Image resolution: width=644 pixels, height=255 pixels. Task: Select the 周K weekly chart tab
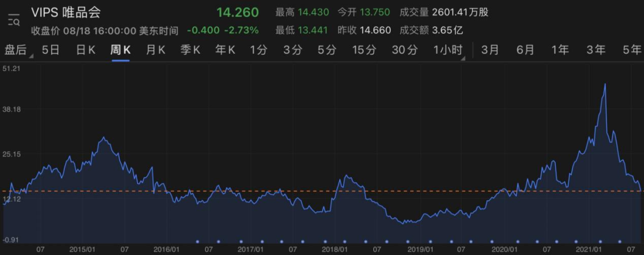point(120,50)
